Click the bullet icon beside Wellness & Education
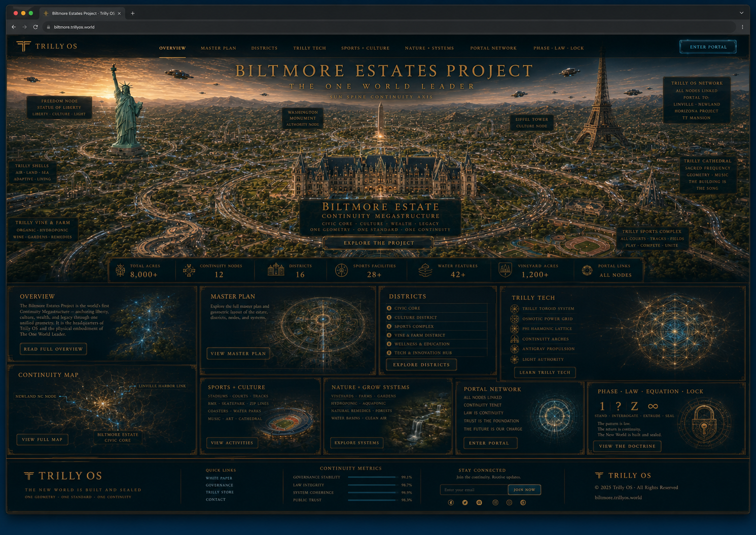The image size is (756, 535). point(389,344)
